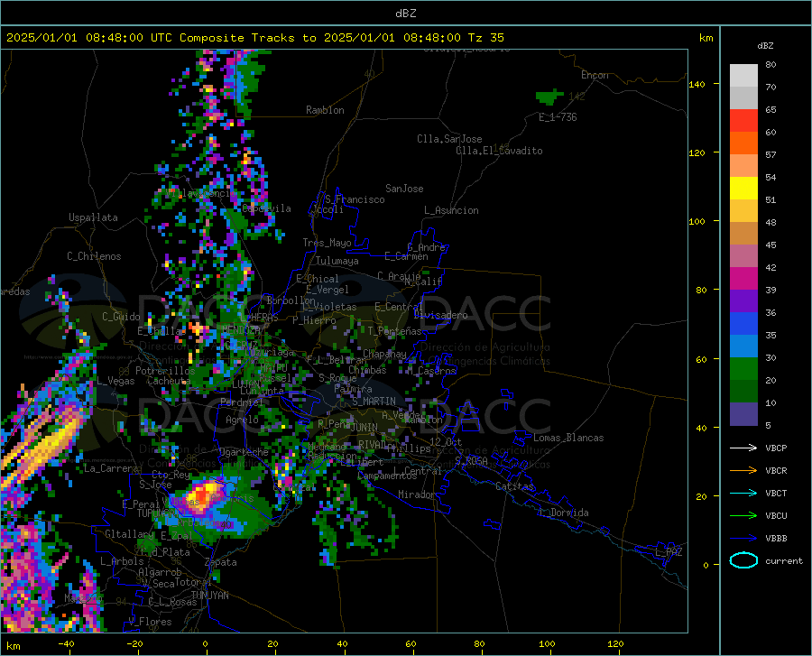Click the dBZ title at top
The image size is (812, 656).
click(x=405, y=14)
